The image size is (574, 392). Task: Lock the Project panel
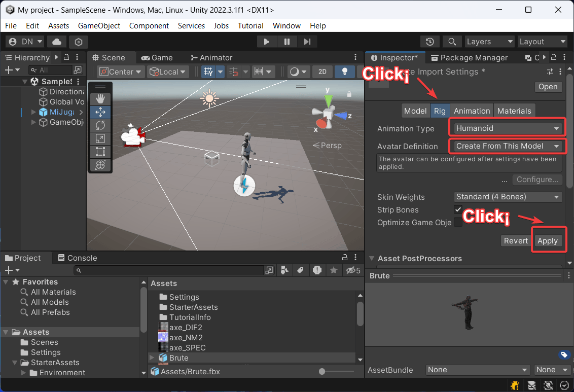344,257
